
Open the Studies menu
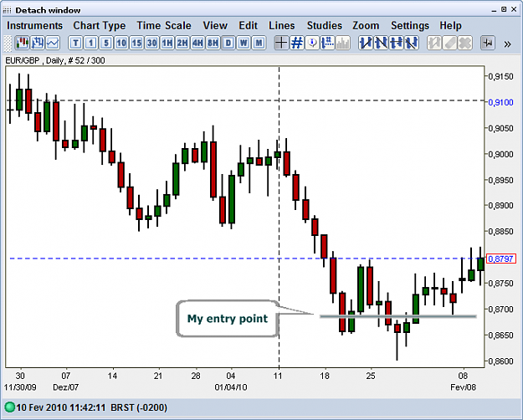(325, 26)
